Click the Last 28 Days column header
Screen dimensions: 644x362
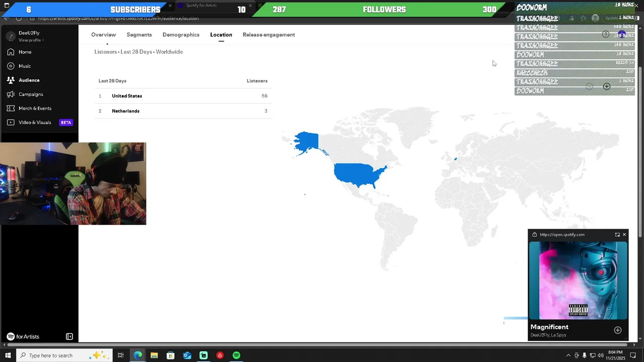coord(112,81)
